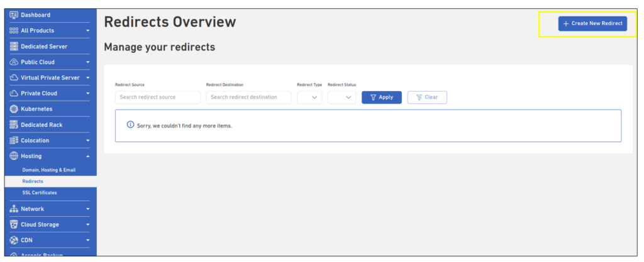Click the CDN icon in sidebar
The height and width of the screenshot is (262, 644).
[x=14, y=240]
